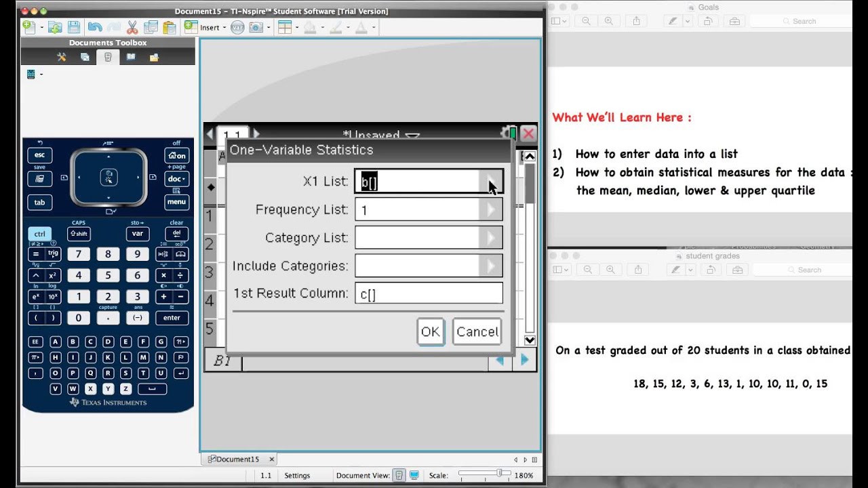Screen dimensions: 868x488
Task: Cut selection with the scissors icon
Action: [x=132, y=27]
